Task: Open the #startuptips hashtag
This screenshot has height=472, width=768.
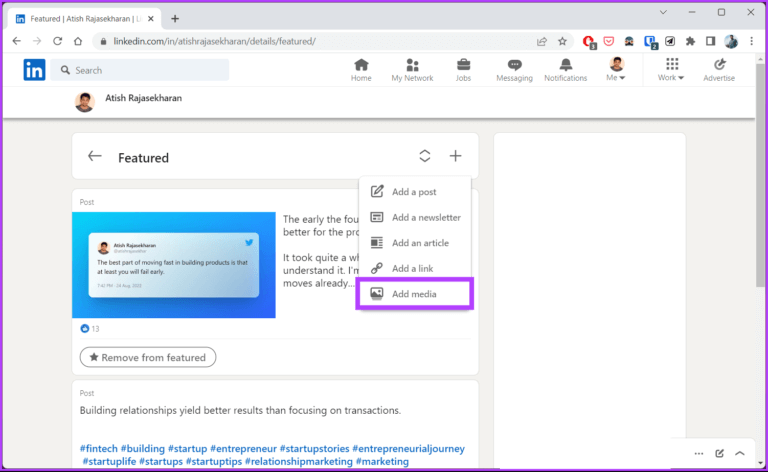Action: [x=214, y=461]
